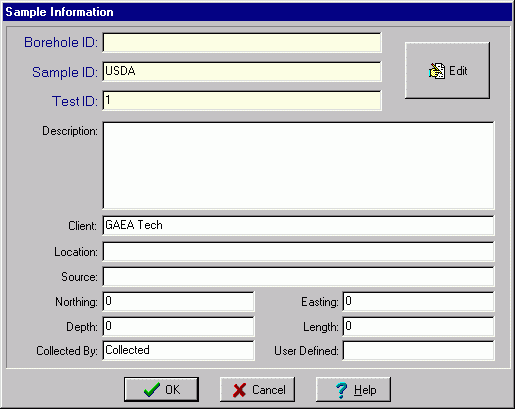Open Help from the Help button
This screenshot has width=515, height=409.
[x=353, y=389]
